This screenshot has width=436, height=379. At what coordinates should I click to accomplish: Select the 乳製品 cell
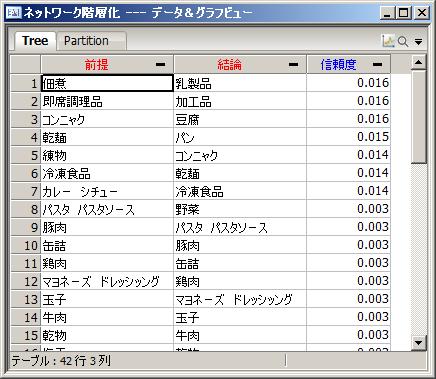tap(240, 83)
